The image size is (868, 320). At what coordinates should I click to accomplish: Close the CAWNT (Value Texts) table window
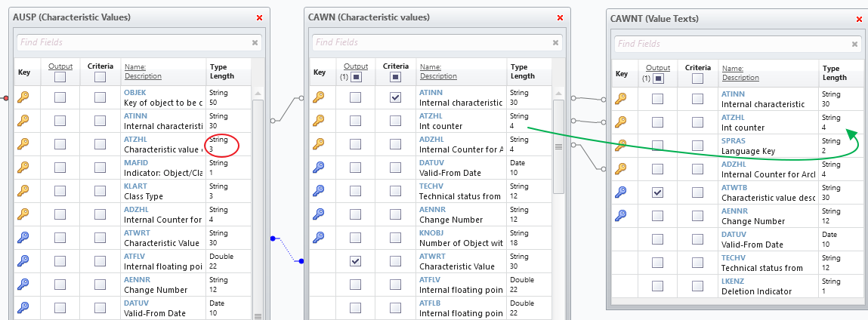[860, 19]
